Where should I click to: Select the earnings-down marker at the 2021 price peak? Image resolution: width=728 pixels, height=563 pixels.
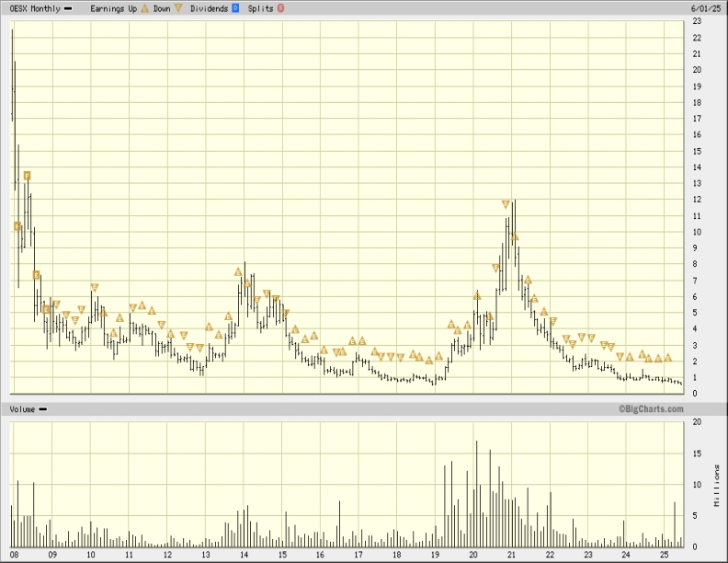[x=506, y=204]
